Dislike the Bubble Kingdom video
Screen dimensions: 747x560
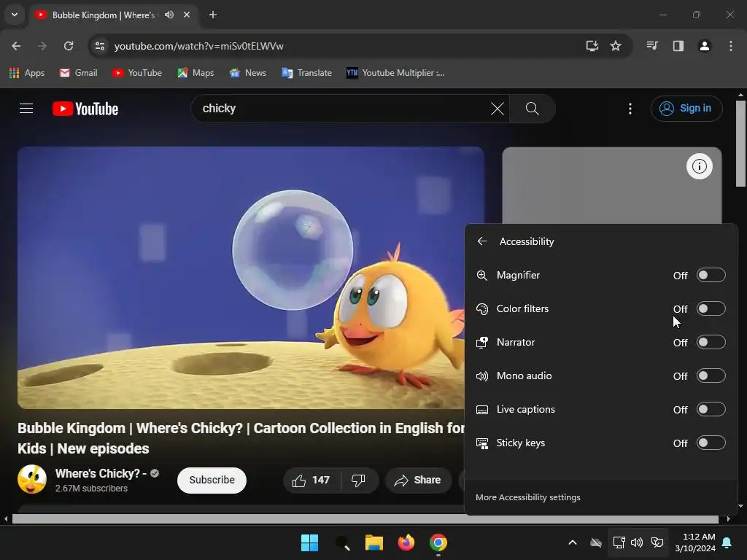(x=358, y=480)
